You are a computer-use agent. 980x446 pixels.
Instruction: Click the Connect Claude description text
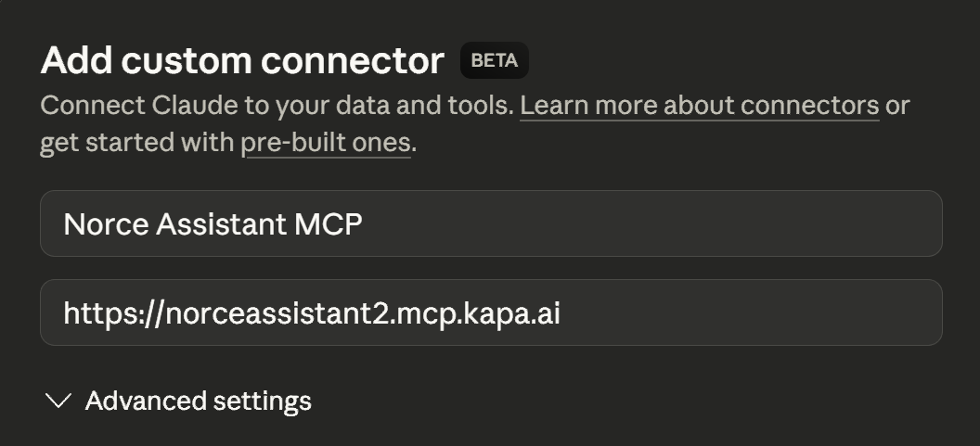[x=277, y=105]
